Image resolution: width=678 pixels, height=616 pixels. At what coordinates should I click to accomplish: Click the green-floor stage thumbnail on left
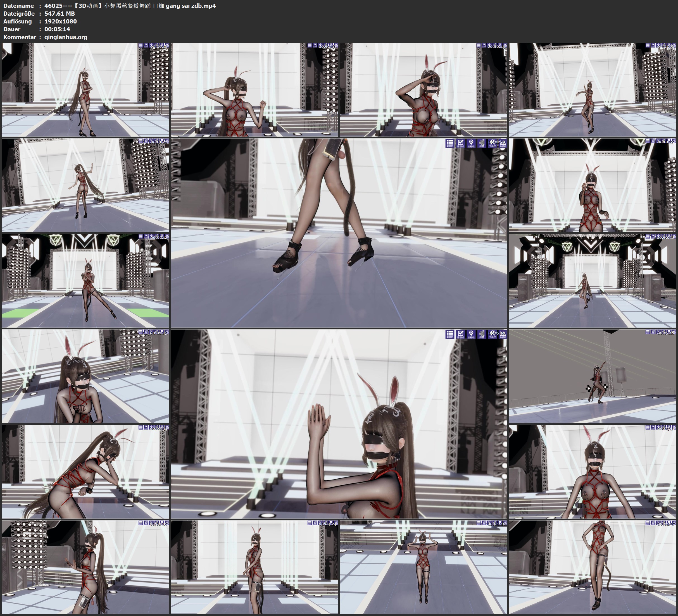point(85,280)
